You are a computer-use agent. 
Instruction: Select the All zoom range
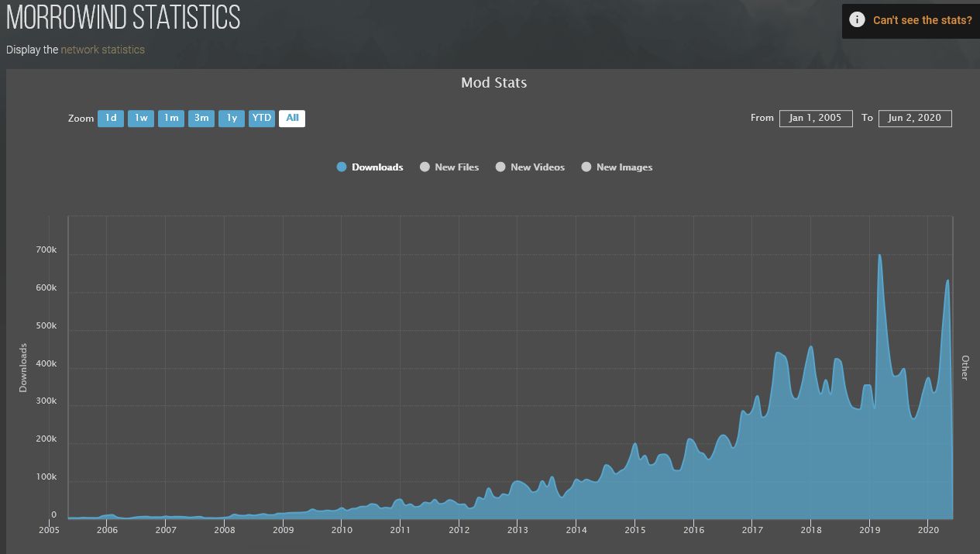point(292,119)
